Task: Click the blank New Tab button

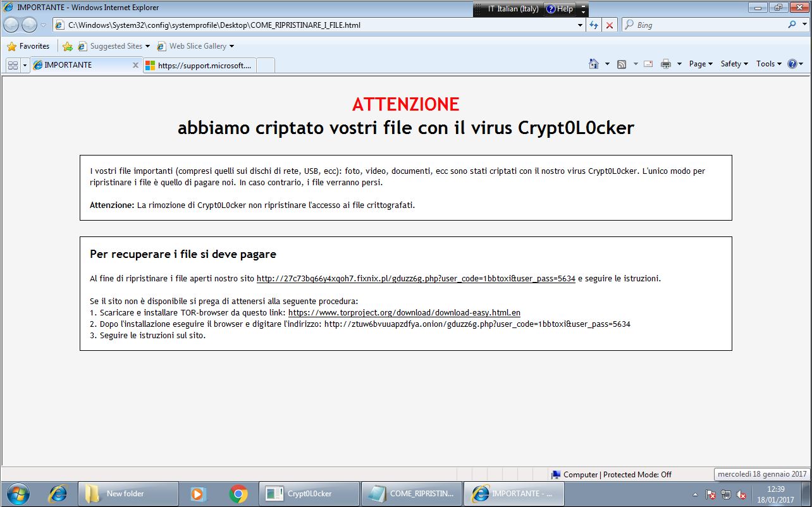Action: coord(266,65)
